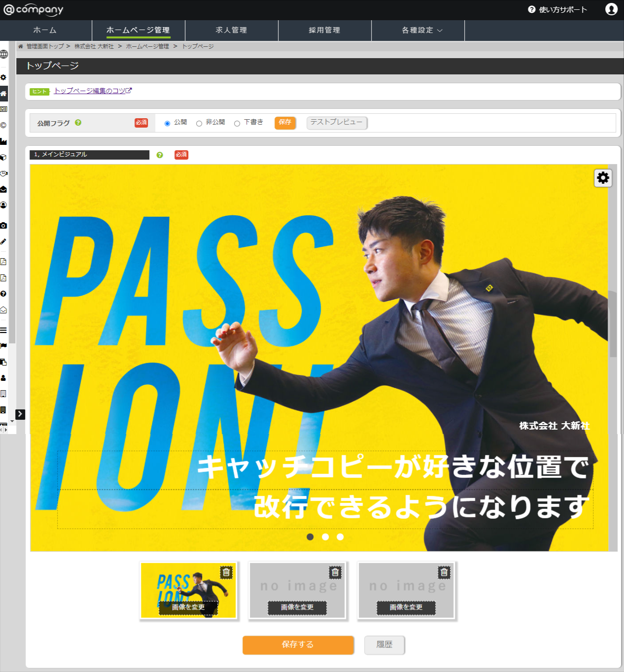
Task: Click the flag icon in the left sidebar
Action: coord(3,346)
